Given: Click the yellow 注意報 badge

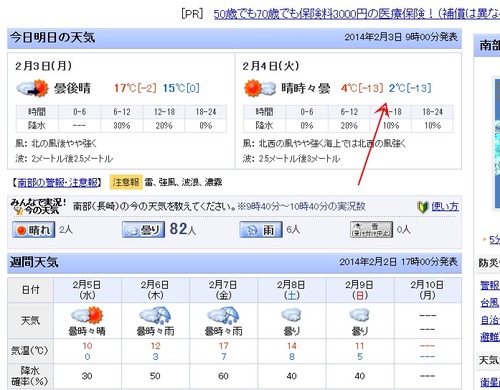Looking at the screenshot, I should click(126, 182).
